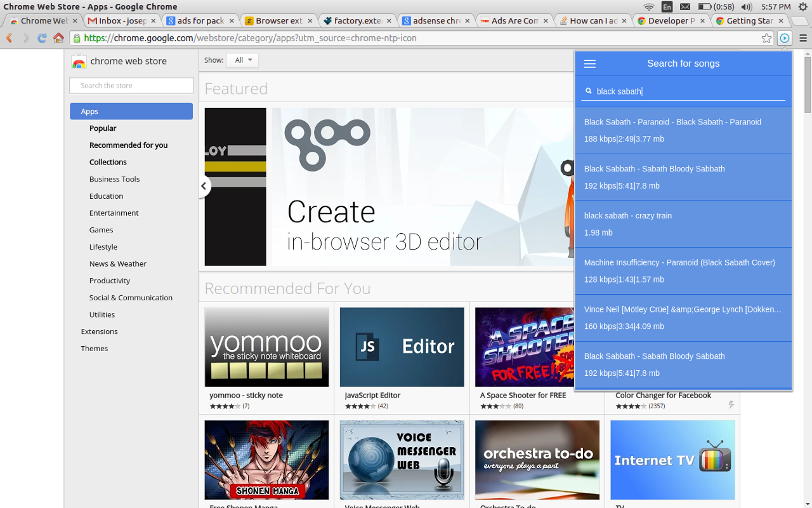812x508 pixels.
Task: Open the clock showing 5:57 PM
Action: point(776,7)
